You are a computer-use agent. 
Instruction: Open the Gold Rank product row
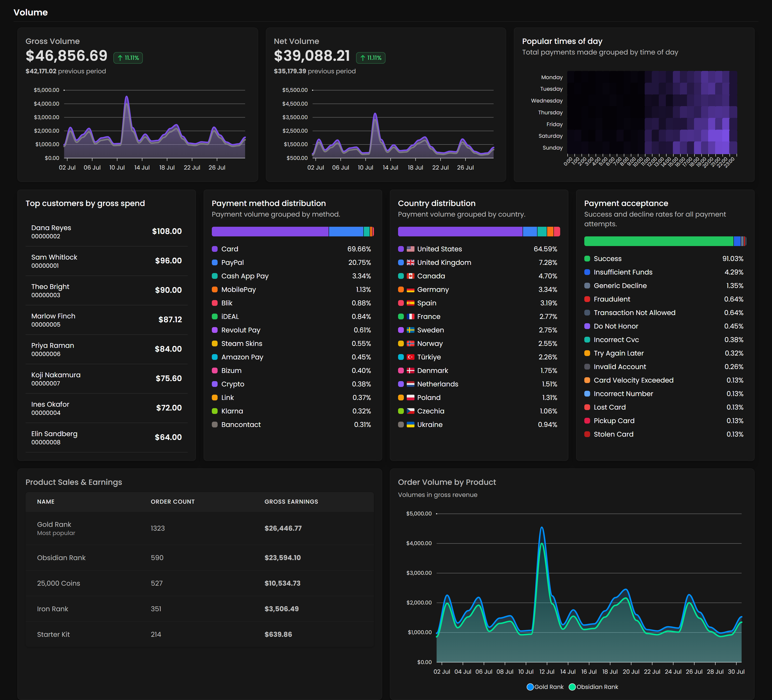pos(200,528)
